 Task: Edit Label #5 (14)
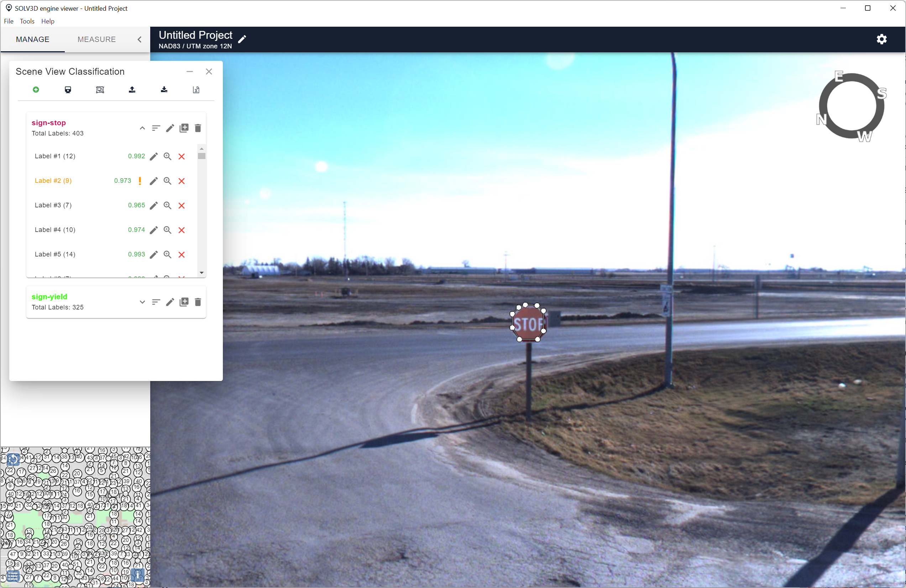pos(153,254)
